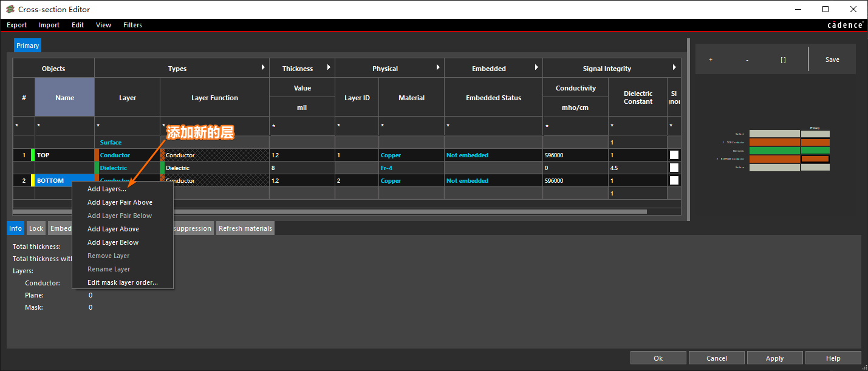This screenshot has height=371, width=868.
Task: Click the Cross-section Editor app icon in title bar
Action: click(x=10, y=9)
